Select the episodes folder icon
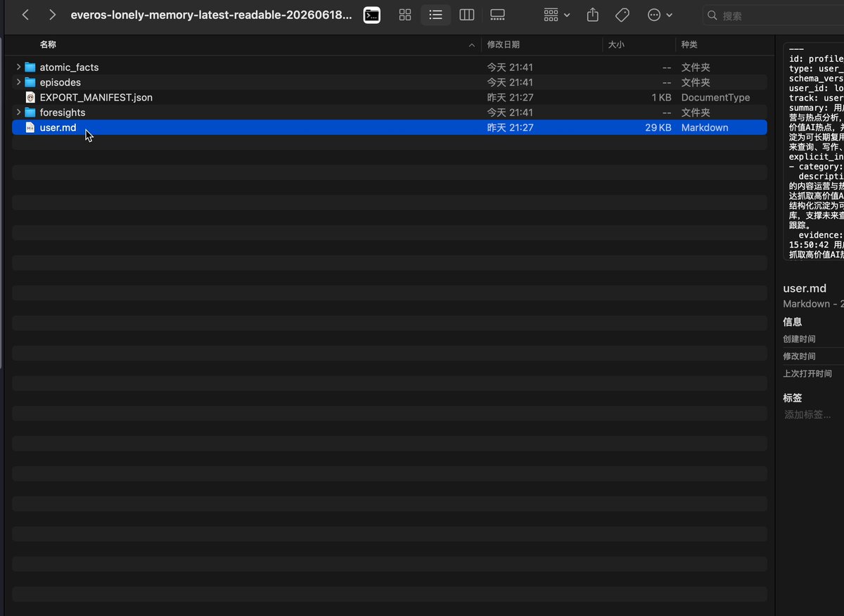The image size is (844, 616). (x=30, y=82)
